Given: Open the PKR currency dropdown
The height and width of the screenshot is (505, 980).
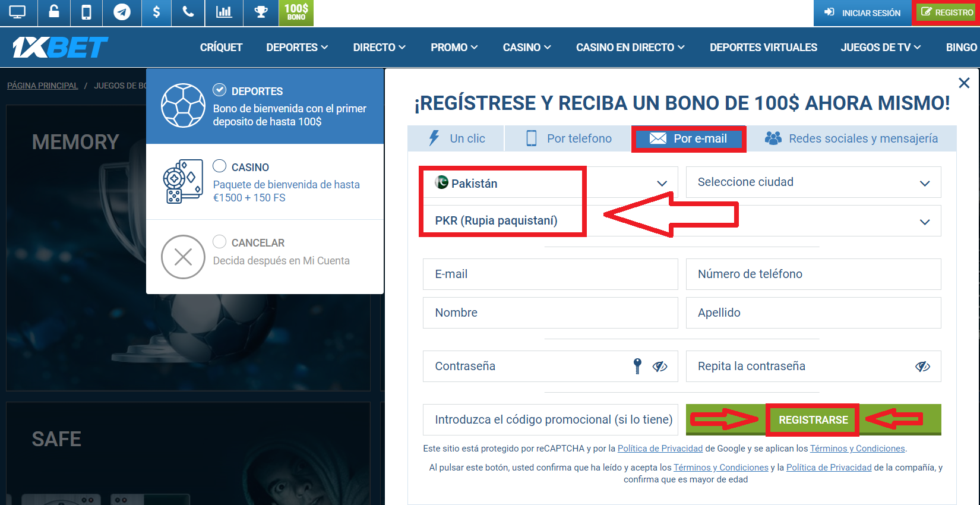Looking at the screenshot, I should (x=682, y=221).
